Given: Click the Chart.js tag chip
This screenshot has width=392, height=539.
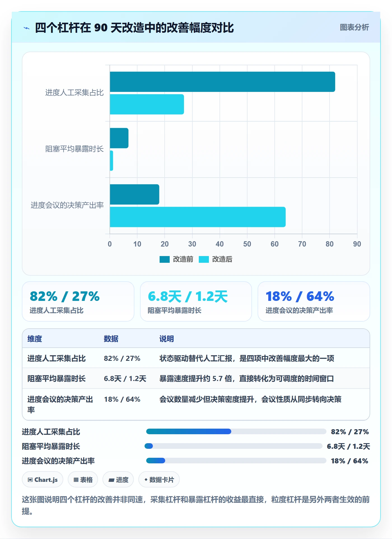Looking at the screenshot, I should [x=43, y=480].
